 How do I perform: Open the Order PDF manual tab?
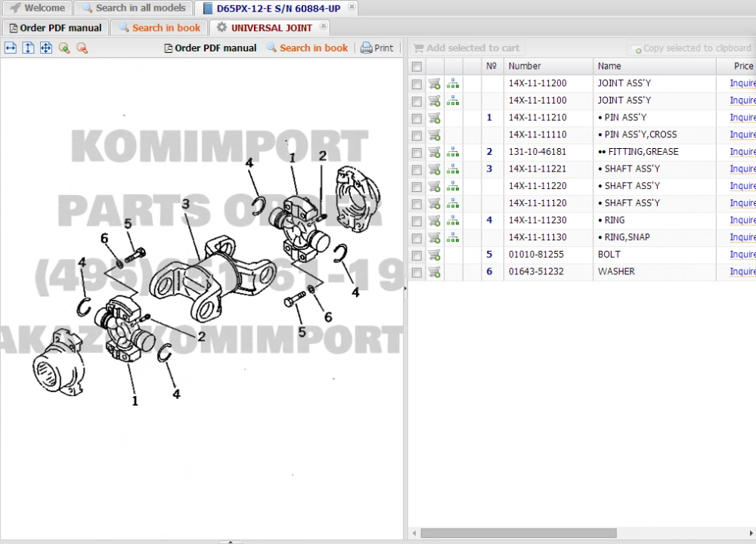coord(55,27)
